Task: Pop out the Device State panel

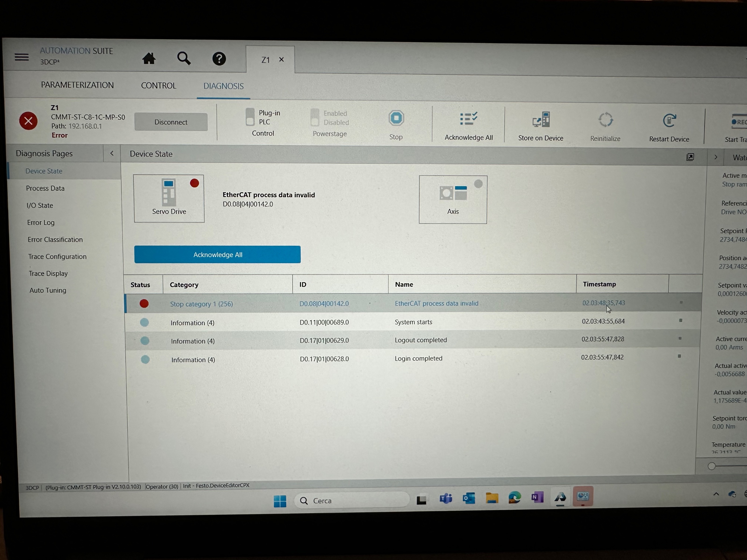Action: pyautogui.click(x=690, y=157)
